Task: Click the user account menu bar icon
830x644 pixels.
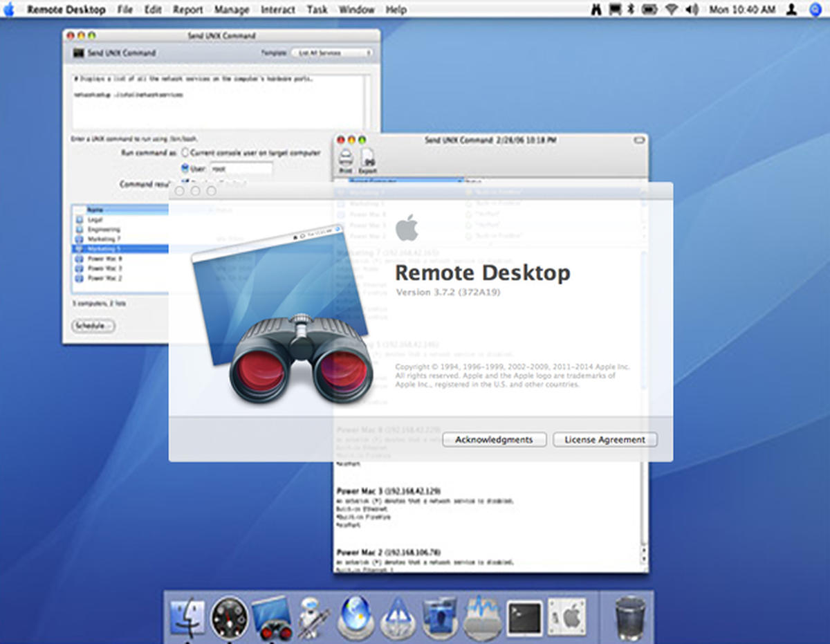Action: tap(793, 10)
